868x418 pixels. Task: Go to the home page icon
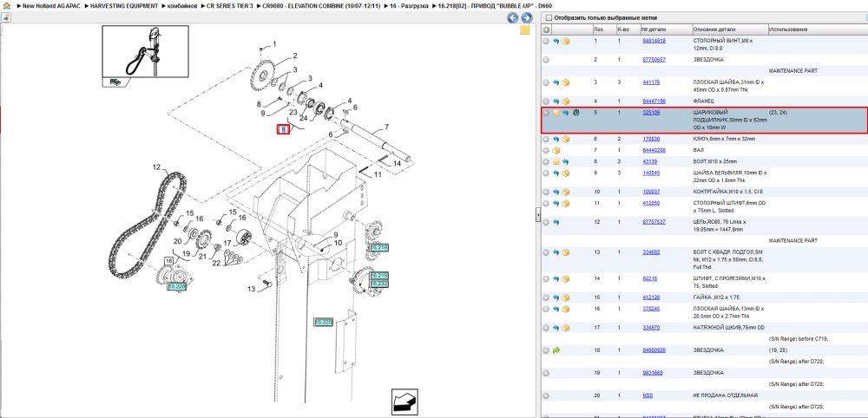pyautogui.click(x=7, y=5)
